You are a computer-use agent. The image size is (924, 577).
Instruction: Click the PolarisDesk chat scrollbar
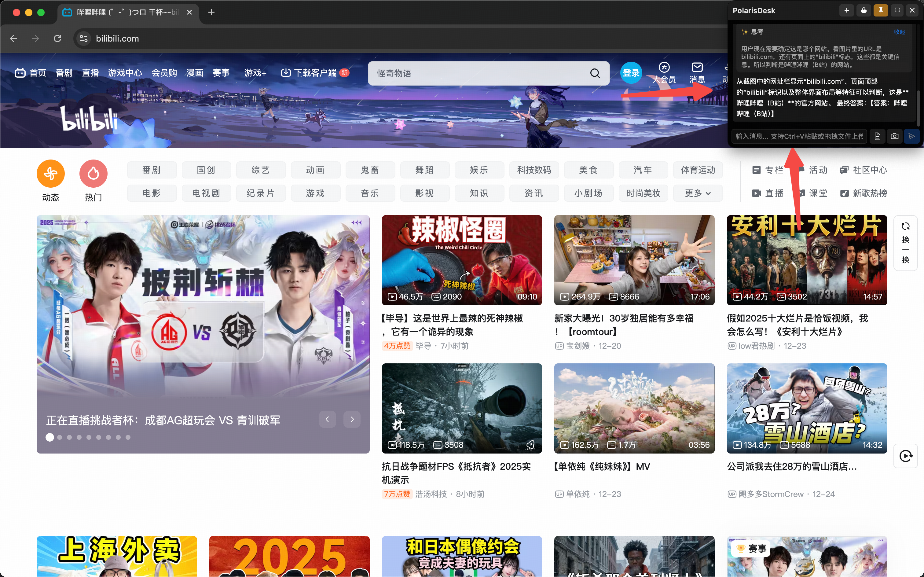coord(918,108)
